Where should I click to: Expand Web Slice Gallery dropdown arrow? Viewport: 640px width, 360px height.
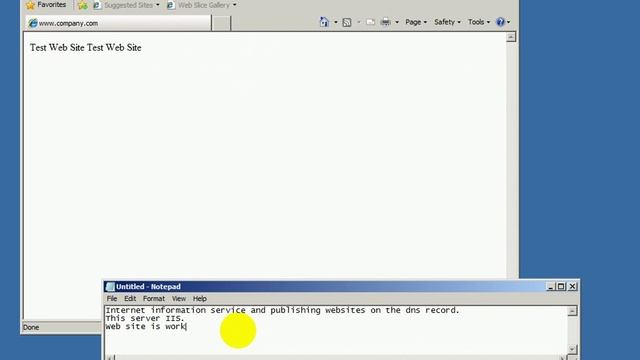tap(234, 5)
